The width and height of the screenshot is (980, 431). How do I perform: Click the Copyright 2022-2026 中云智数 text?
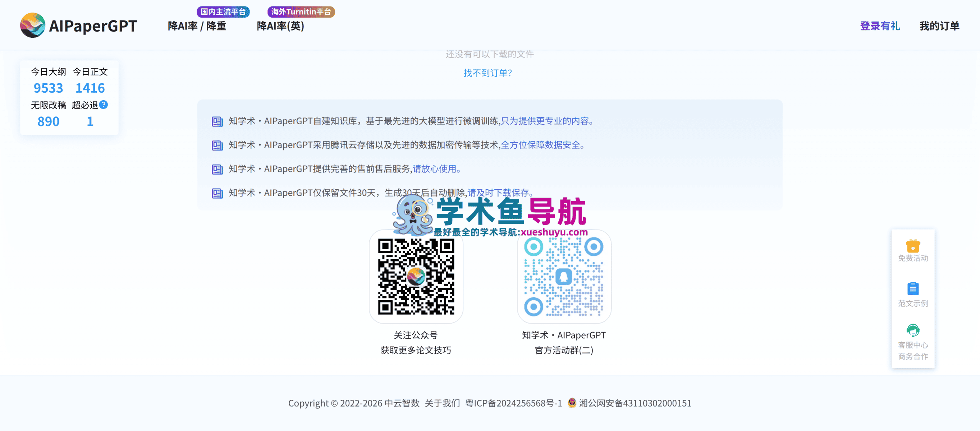pyautogui.click(x=354, y=403)
